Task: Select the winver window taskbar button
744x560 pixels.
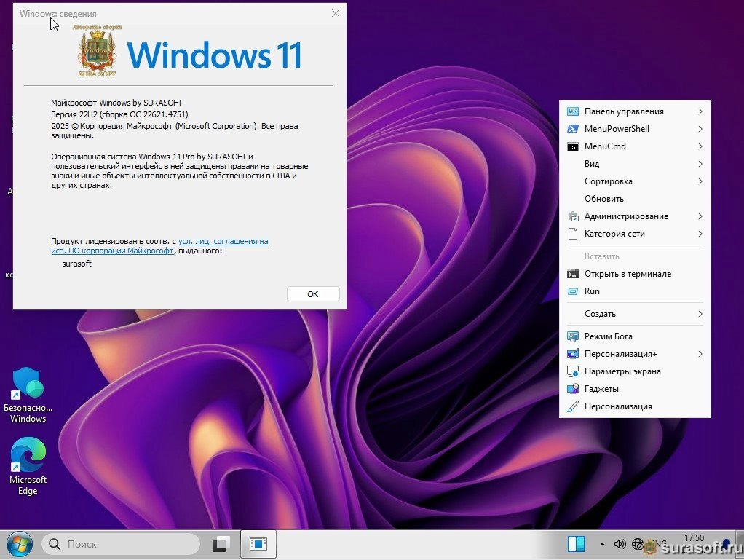Action: (258, 544)
